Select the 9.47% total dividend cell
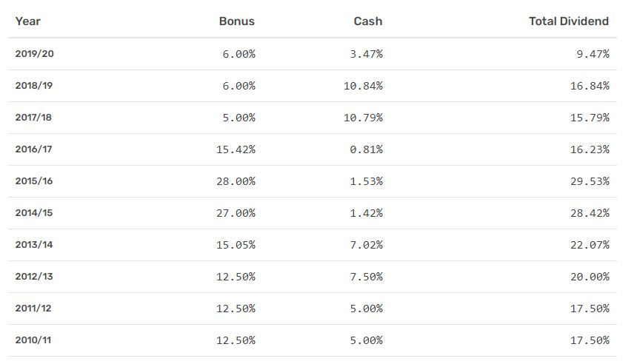This screenshot has height=364, width=637. [593, 54]
